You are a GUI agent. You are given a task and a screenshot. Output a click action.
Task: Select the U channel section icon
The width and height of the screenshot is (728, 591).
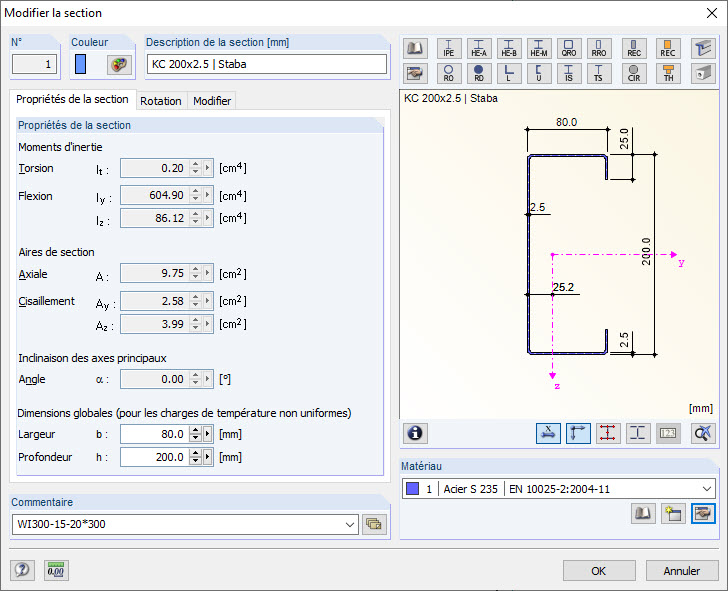tap(539, 73)
